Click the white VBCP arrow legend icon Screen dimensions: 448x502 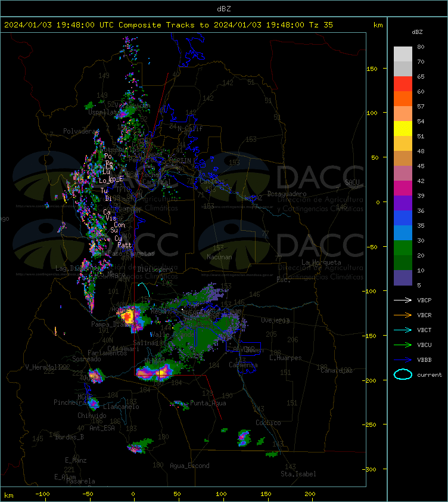click(403, 300)
